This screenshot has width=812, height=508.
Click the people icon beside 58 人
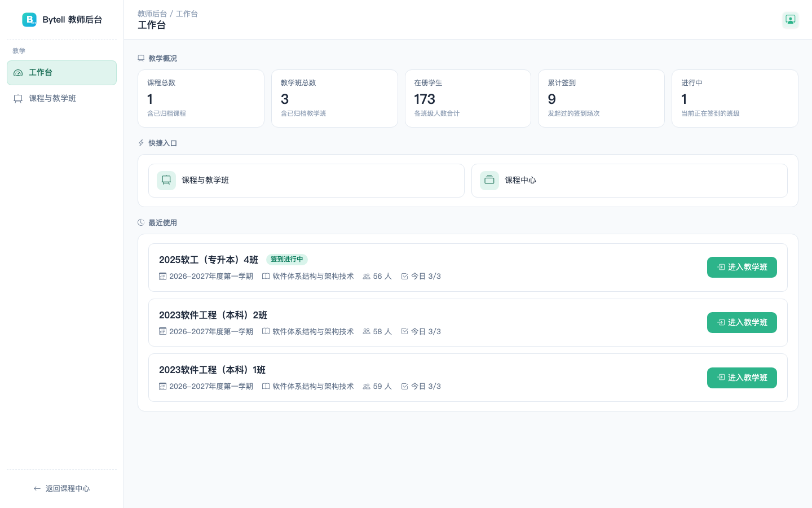coord(367,331)
